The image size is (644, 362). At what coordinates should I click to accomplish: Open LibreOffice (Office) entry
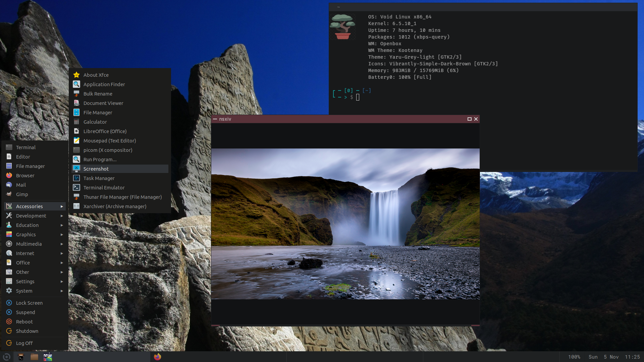point(120,131)
